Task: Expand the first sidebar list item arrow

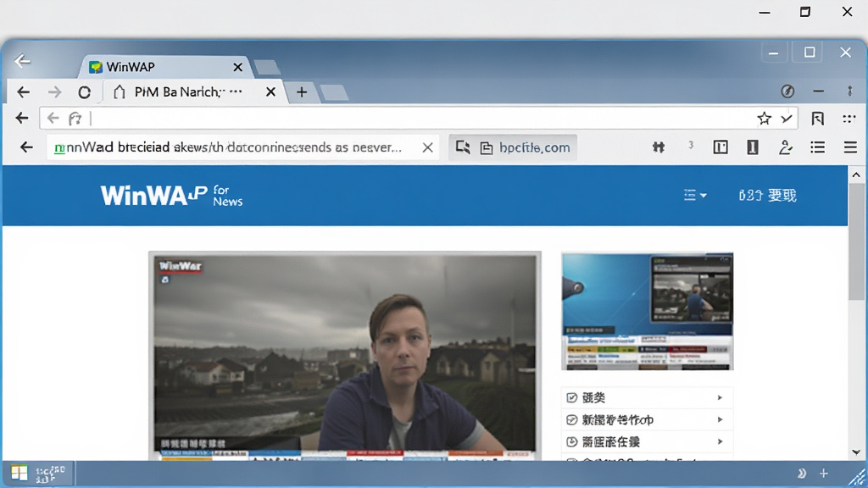Action: tap(720, 398)
